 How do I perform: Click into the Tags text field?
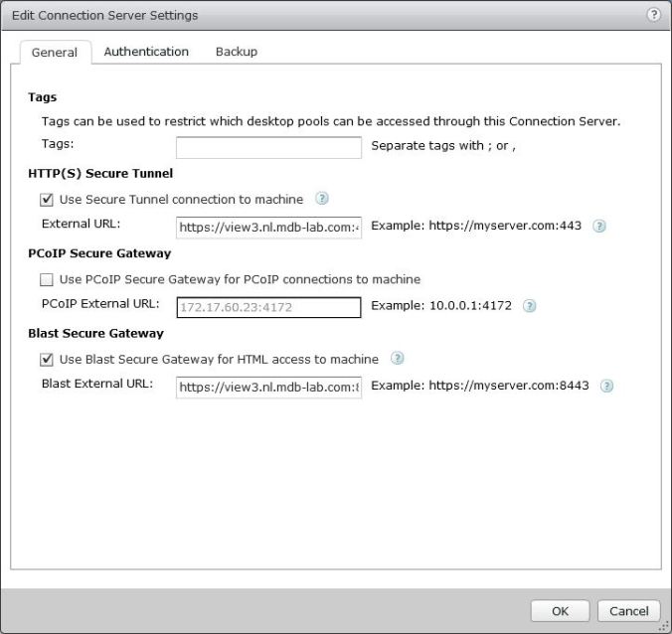[x=268, y=147]
